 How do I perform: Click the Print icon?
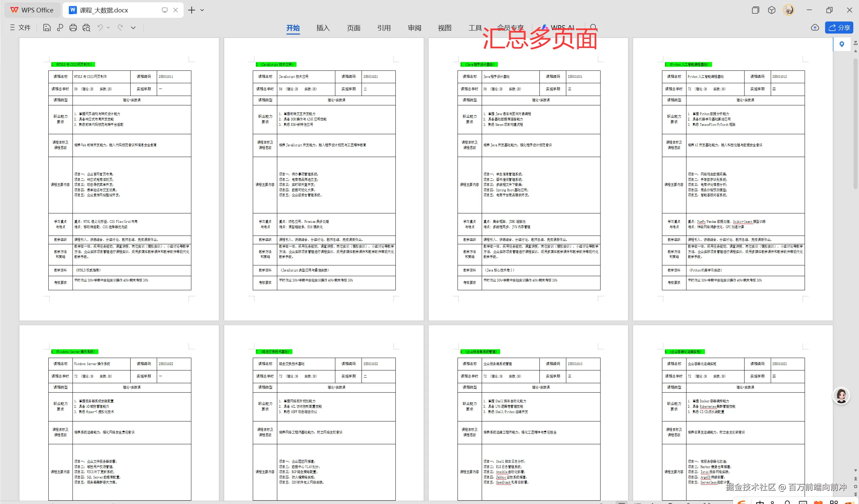73,28
